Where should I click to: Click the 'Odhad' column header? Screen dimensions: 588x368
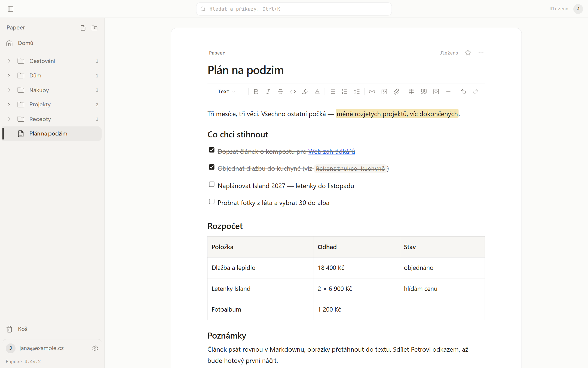coord(357,247)
